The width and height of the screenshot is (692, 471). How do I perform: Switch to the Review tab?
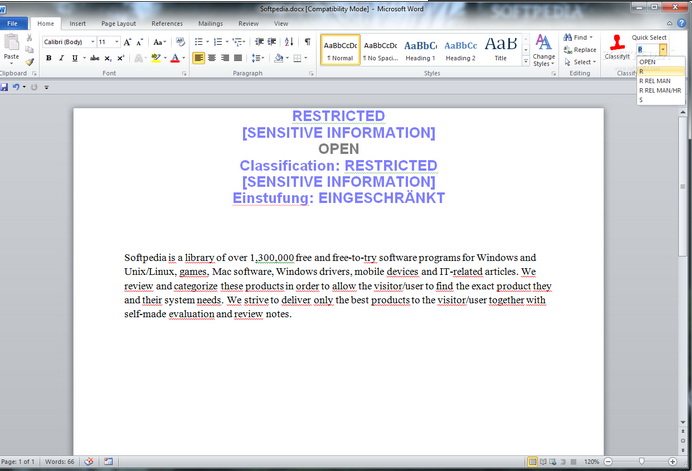pos(248,23)
